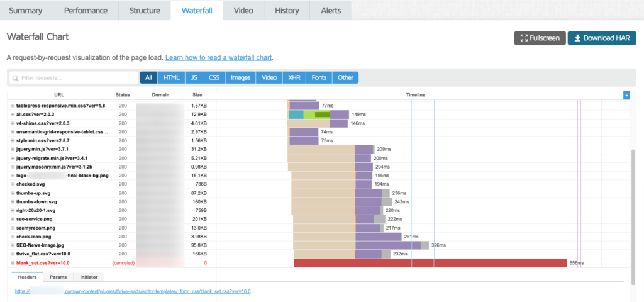Image resolution: width=644 pixels, height=302 pixels.
Task: Click the Fullscreen expand icon
Action: [x=524, y=38]
